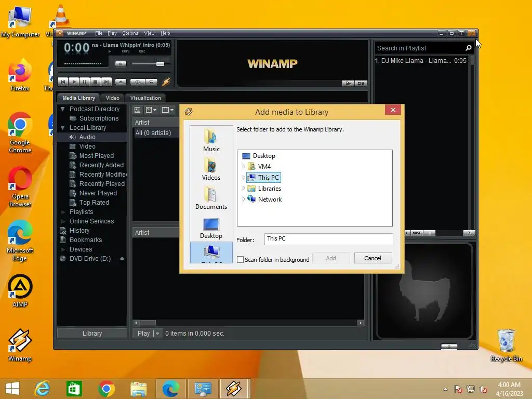Click the volume slider handle
This screenshot has width=532, height=399.
click(x=160, y=64)
